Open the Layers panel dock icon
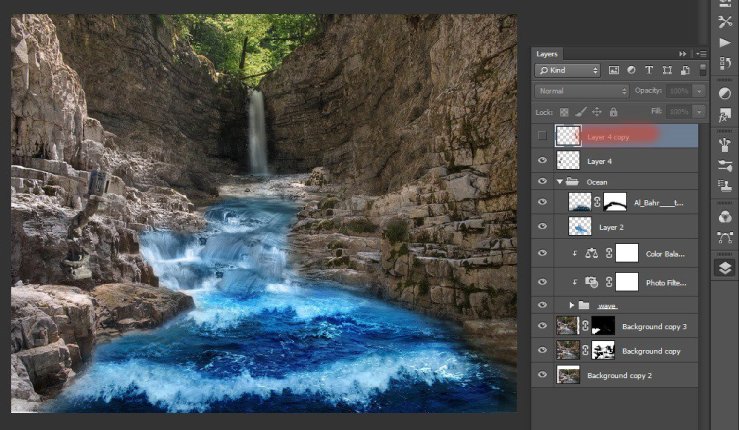This screenshot has width=739, height=430. coord(724,267)
